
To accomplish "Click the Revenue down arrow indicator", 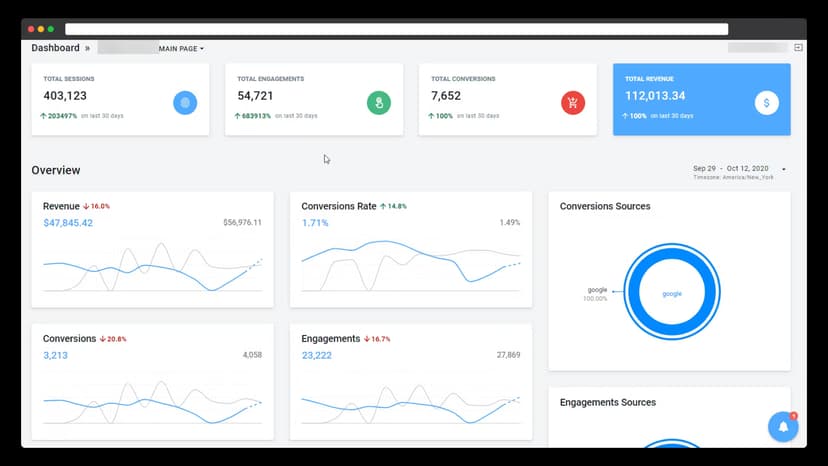I will coord(87,206).
